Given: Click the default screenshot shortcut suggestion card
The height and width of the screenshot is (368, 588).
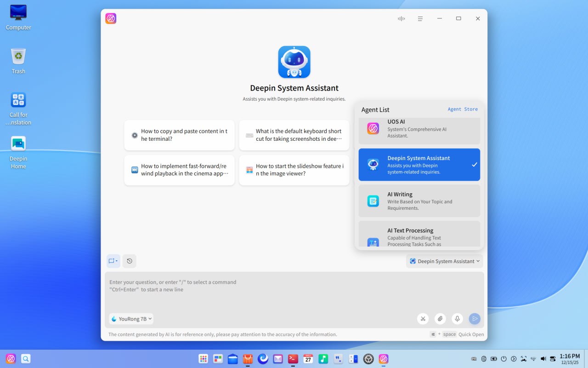Looking at the screenshot, I should tap(294, 135).
